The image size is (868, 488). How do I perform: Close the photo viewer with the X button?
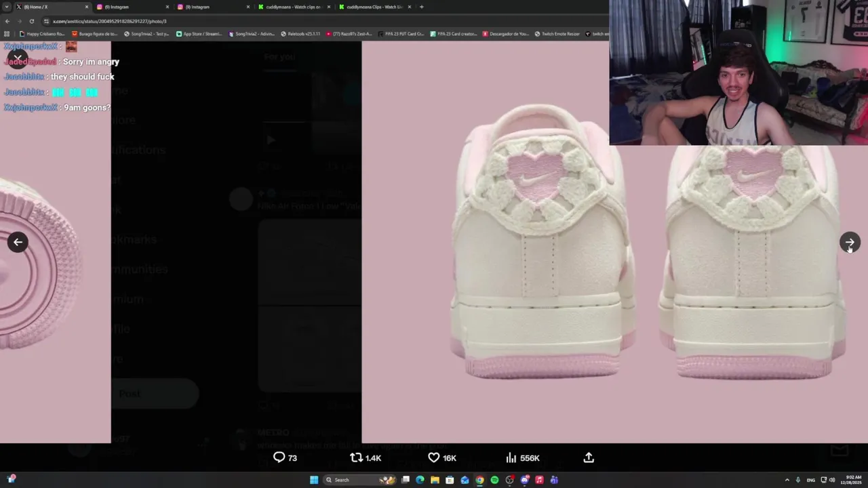(18, 58)
